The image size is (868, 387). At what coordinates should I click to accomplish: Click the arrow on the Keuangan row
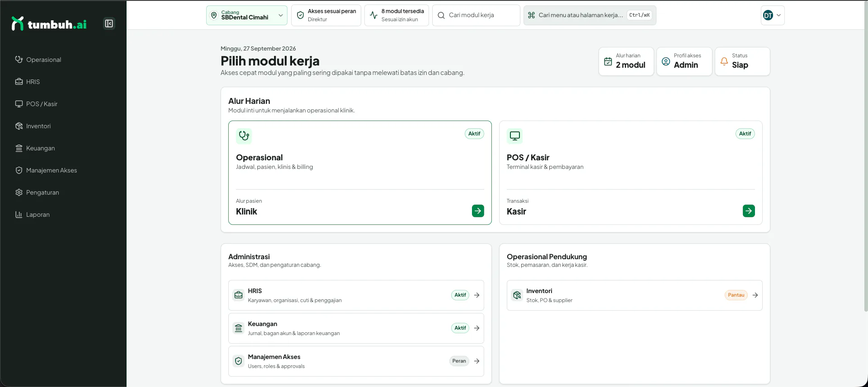476,328
